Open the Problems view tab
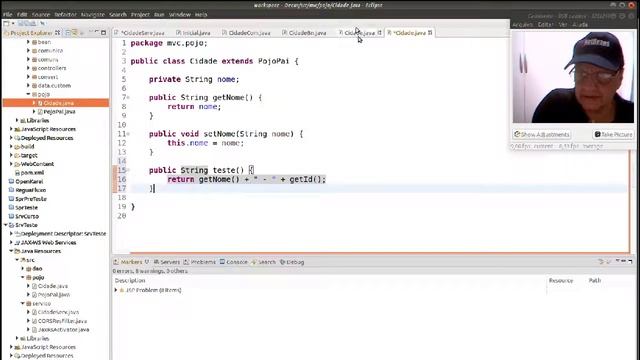640x360 pixels. tap(200, 262)
